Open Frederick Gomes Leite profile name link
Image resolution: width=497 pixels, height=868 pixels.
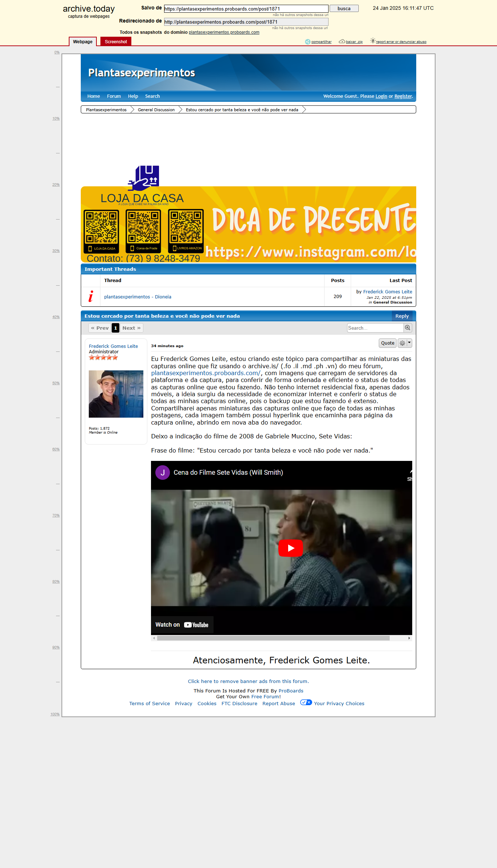pyautogui.click(x=113, y=346)
